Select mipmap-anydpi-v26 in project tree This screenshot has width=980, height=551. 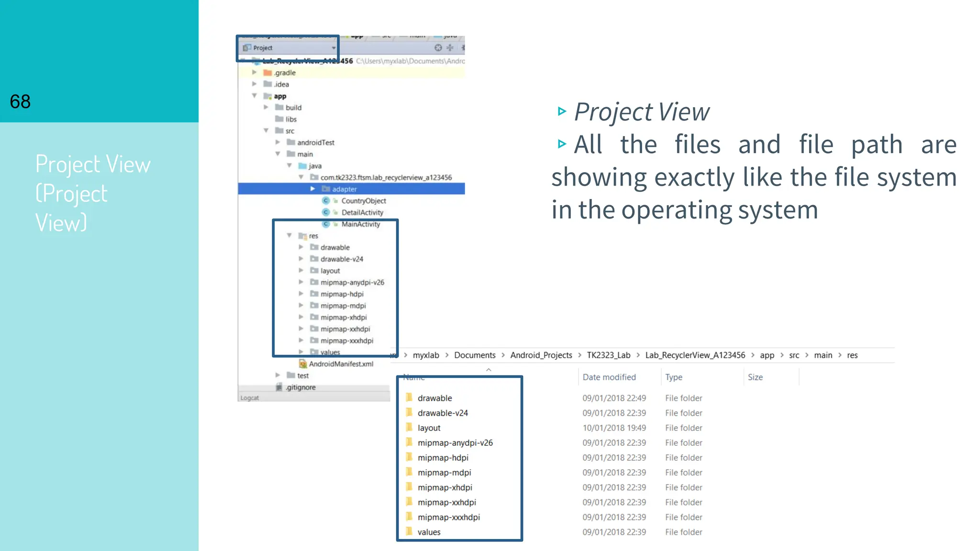(x=352, y=282)
